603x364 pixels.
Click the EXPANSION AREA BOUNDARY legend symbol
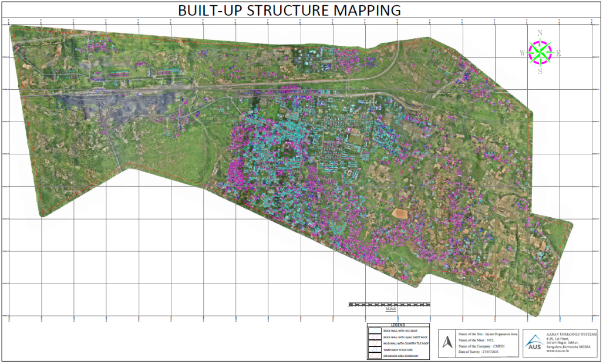[x=374, y=355]
